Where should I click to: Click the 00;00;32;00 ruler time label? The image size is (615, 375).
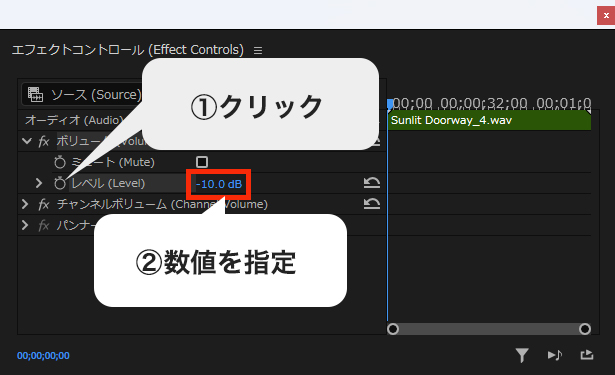[484, 104]
